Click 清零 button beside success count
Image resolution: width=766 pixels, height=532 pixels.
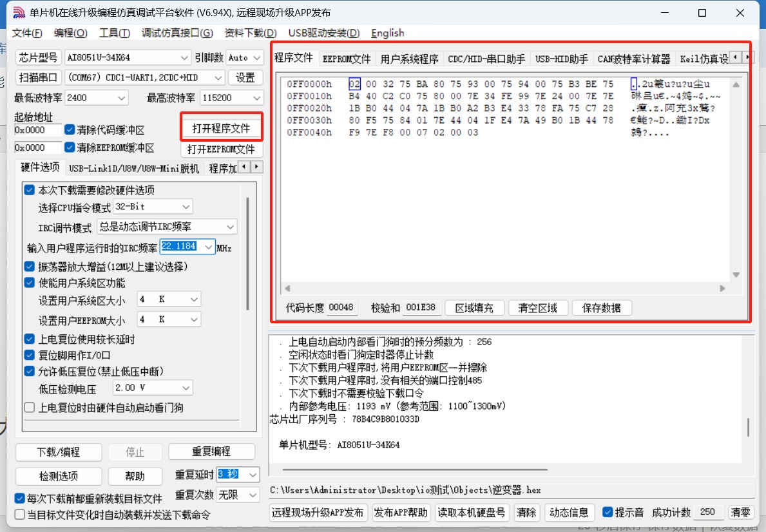coord(740,512)
